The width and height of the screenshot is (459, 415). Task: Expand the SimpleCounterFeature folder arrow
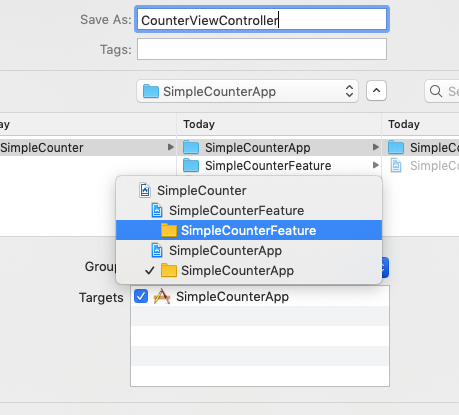376,165
